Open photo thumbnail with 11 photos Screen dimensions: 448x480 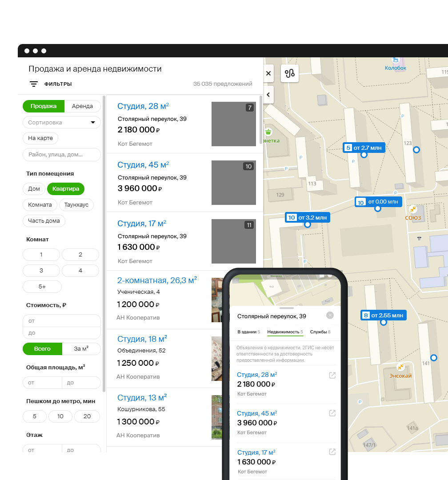click(234, 241)
